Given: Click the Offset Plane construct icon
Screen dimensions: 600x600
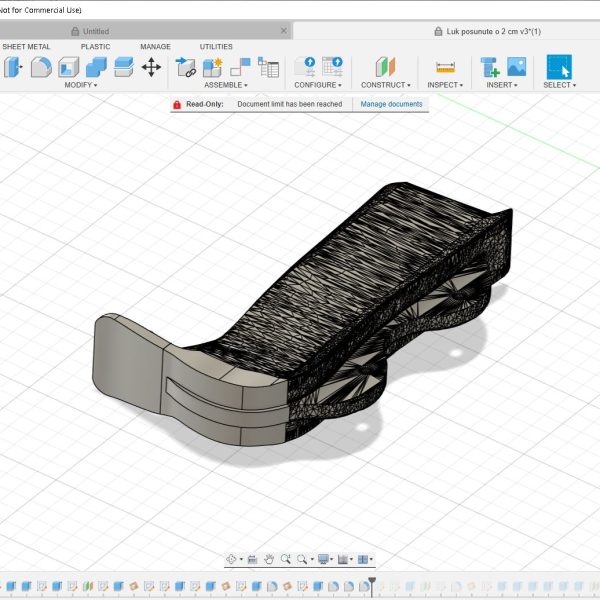Looking at the screenshot, I should (385, 67).
